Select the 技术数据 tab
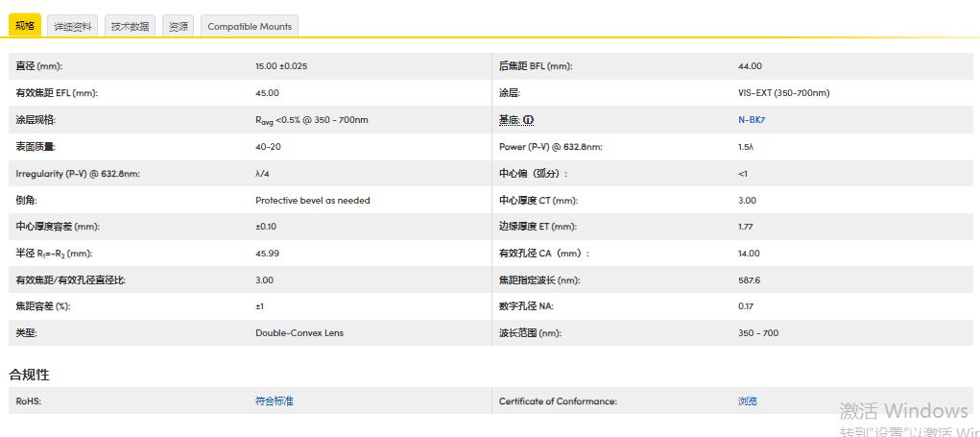This screenshot has height=437, width=980. click(x=130, y=26)
